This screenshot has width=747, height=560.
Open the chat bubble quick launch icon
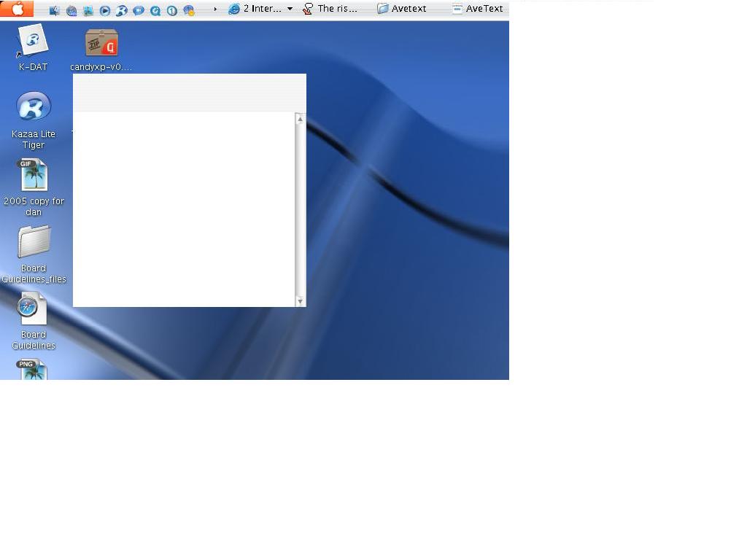138,10
